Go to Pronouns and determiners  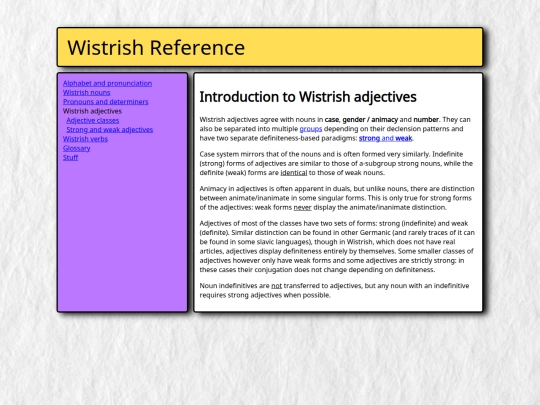tap(106, 102)
